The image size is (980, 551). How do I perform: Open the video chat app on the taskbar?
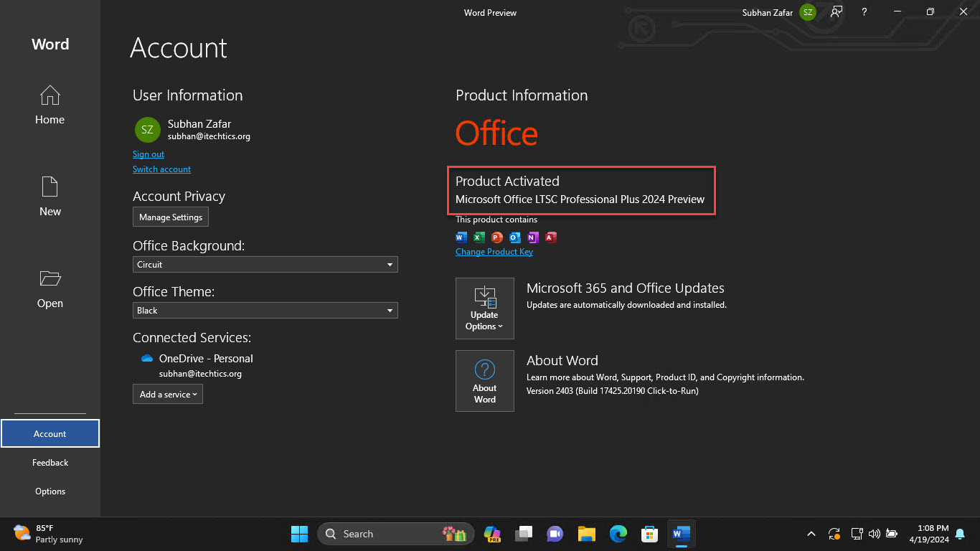[x=555, y=534]
